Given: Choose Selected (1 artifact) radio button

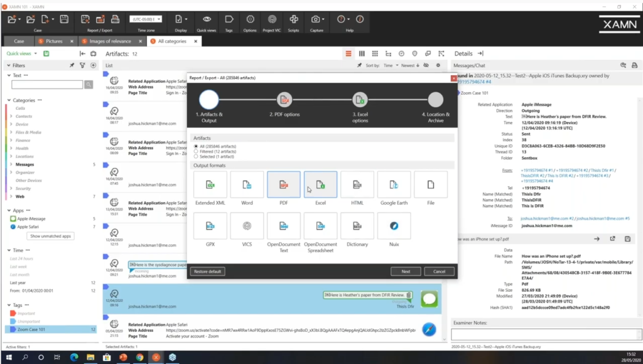Looking at the screenshot, I should point(196,156).
